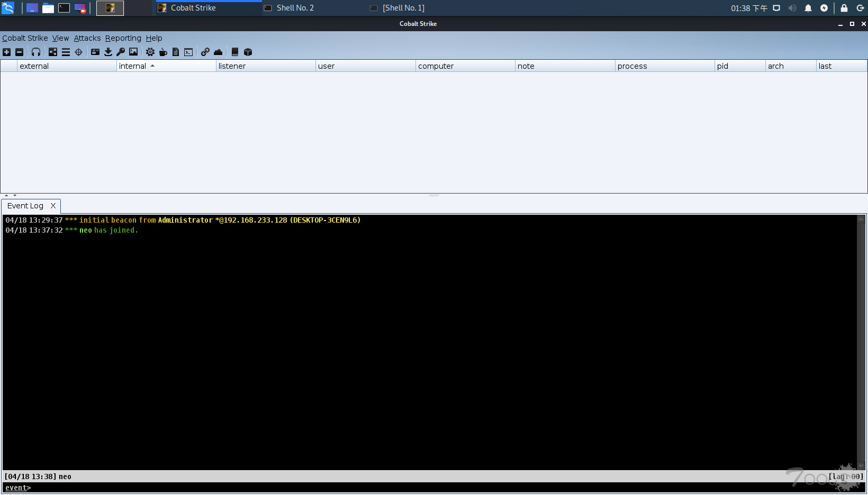
Task: Click 'initial beacon from Administrator' log line
Action: [x=183, y=220]
